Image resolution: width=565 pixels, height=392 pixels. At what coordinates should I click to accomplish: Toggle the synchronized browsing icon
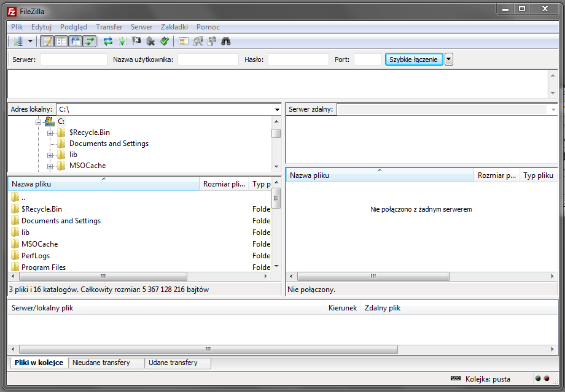pos(212,41)
